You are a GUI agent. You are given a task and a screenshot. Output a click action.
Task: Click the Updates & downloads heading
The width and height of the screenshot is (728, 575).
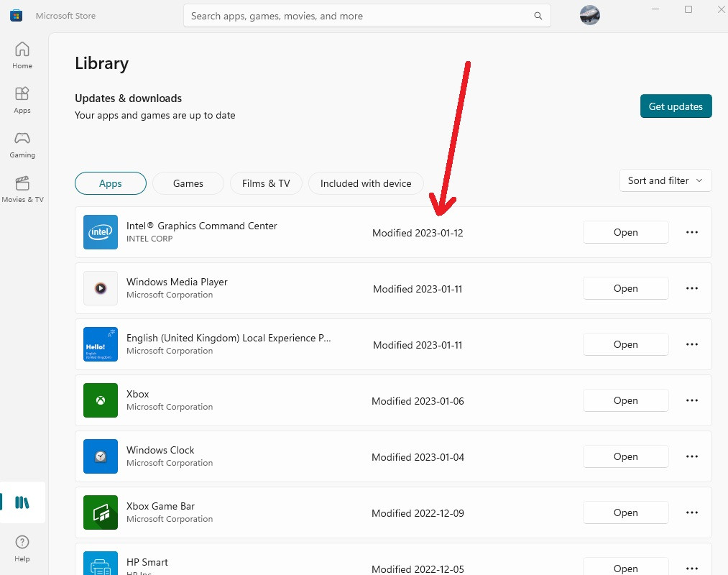(128, 98)
